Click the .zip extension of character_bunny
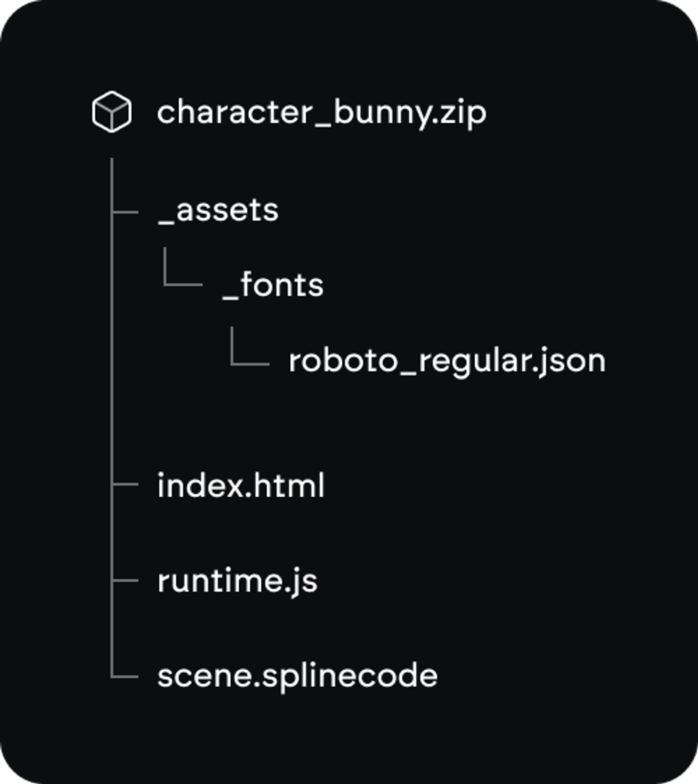698x784 pixels. [x=460, y=114]
